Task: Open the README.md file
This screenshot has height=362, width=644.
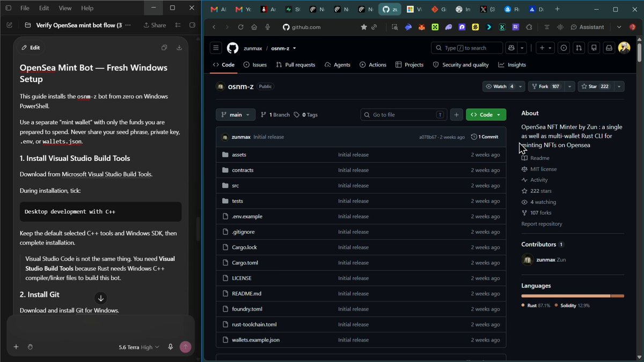Action: pyautogui.click(x=246, y=293)
